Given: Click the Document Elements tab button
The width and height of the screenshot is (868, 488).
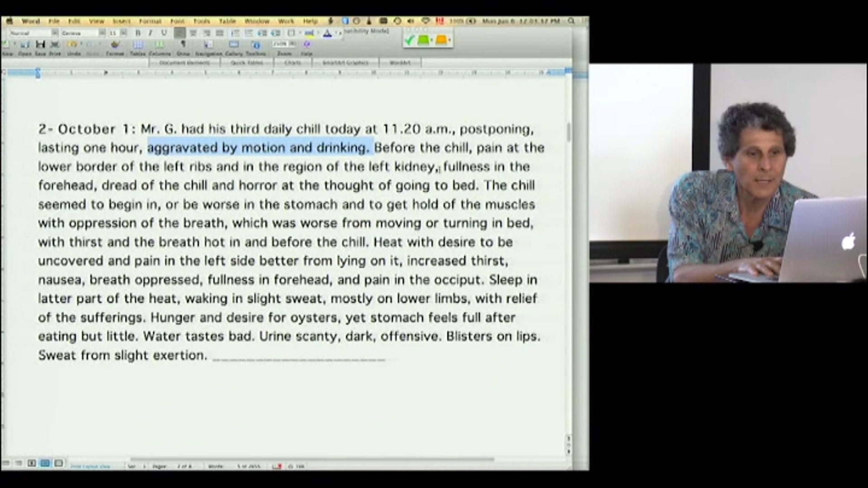Looking at the screenshot, I should 184,63.
